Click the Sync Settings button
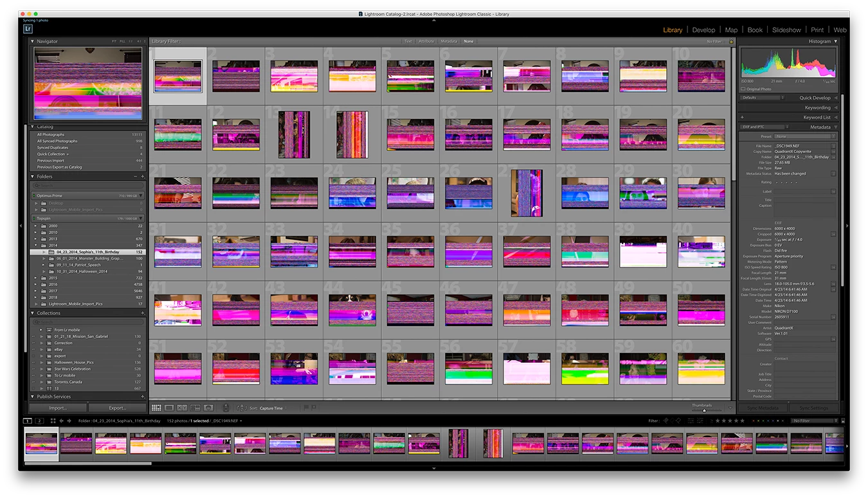868x497 pixels. (813, 408)
